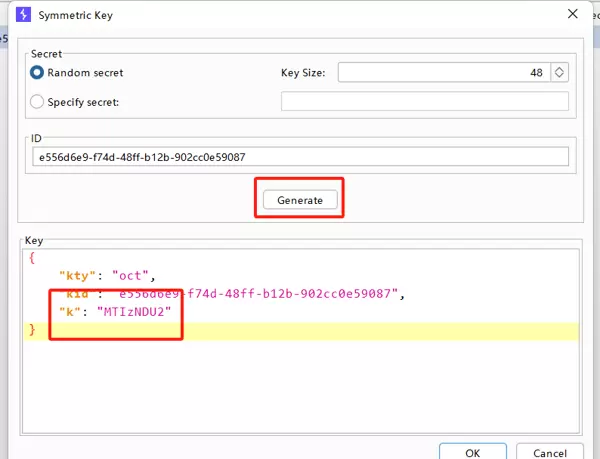Select the Random secret option
Viewport: 600px width, 459px height.
pyautogui.click(x=38, y=73)
